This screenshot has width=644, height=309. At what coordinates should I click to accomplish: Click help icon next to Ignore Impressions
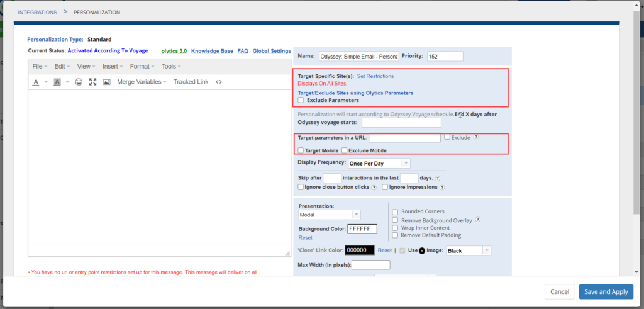point(442,187)
